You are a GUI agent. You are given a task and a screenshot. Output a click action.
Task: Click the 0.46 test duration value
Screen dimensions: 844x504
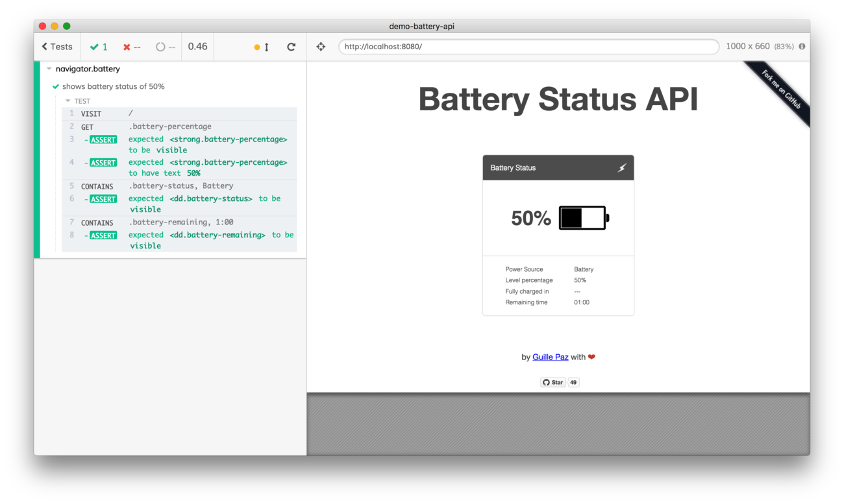click(x=197, y=47)
